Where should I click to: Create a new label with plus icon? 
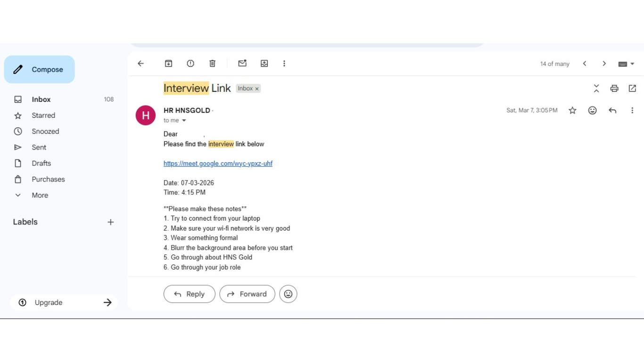pos(110,222)
